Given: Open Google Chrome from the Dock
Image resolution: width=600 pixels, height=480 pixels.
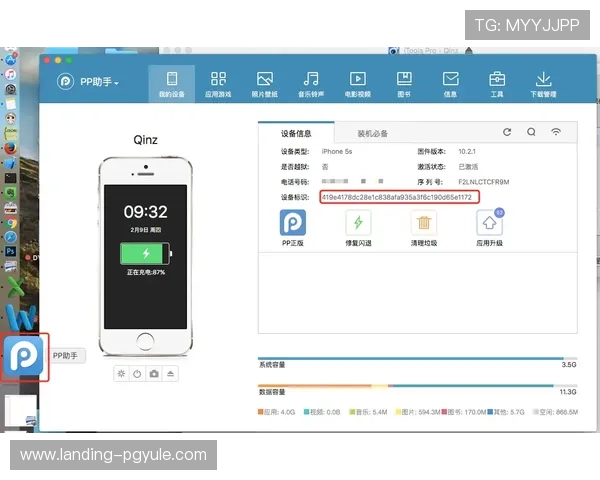Looking at the screenshot, I should coord(11,224).
